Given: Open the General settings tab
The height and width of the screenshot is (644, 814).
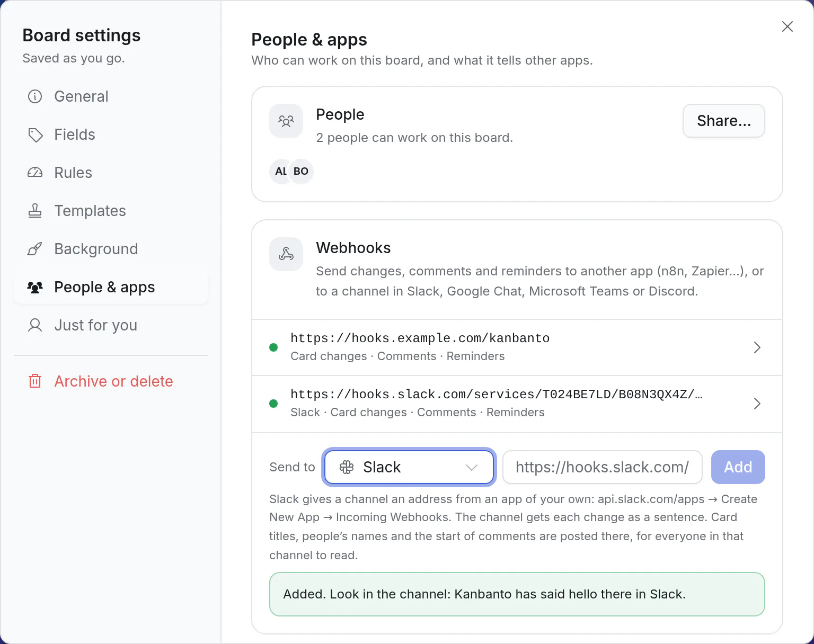Looking at the screenshot, I should pyautogui.click(x=111, y=96).
